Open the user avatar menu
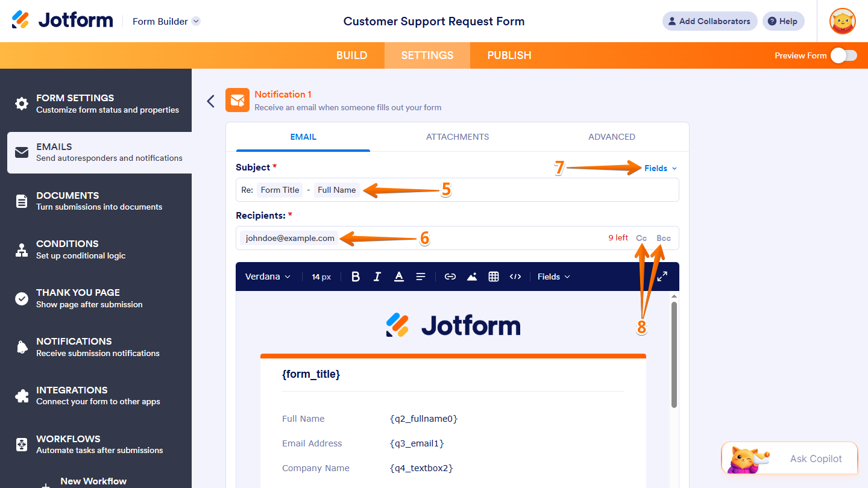Image resolution: width=868 pixels, height=488 pixels. pyautogui.click(x=843, y=21)
